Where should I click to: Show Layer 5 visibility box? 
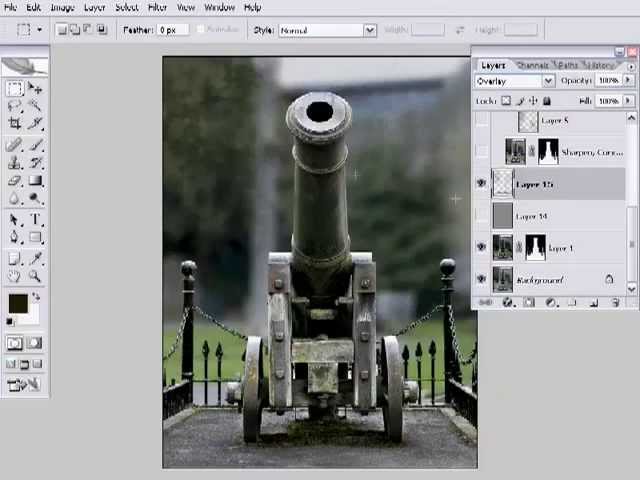(482, 120)
